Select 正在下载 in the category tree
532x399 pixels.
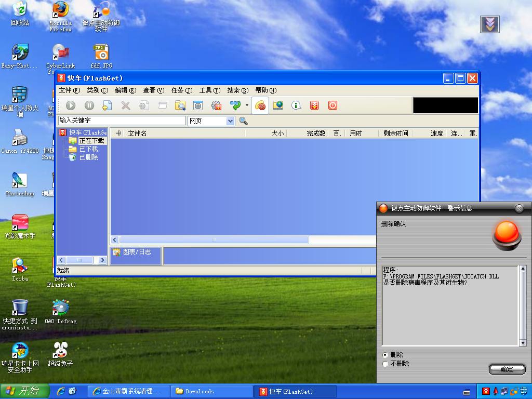click(91, 141)
